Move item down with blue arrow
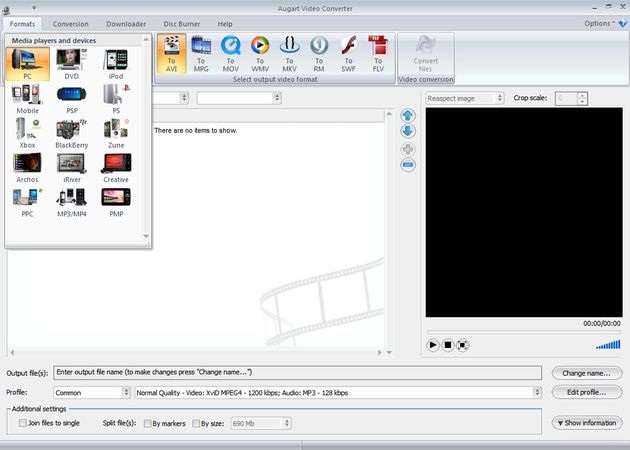Viewport: 630px width, 450px height. 408,131
